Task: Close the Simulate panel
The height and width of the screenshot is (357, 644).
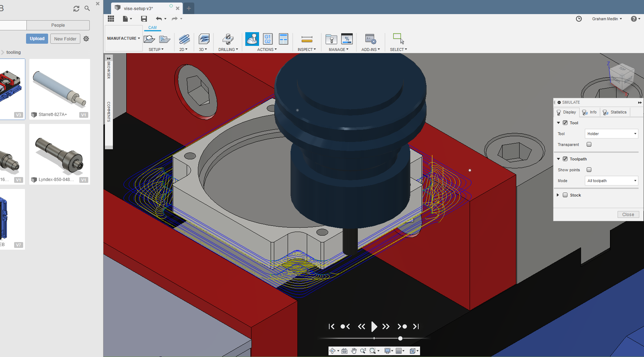Action: [x=628, y=215]
